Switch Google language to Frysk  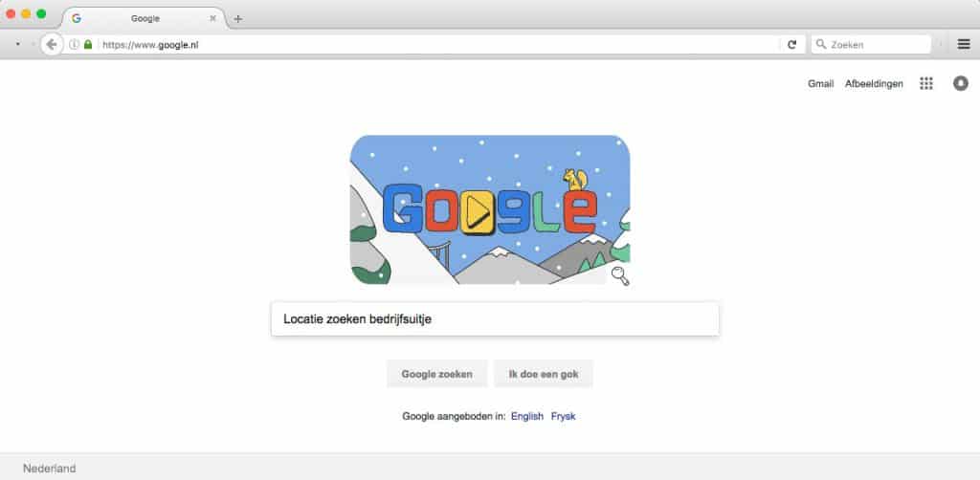[x=563, y=416]
